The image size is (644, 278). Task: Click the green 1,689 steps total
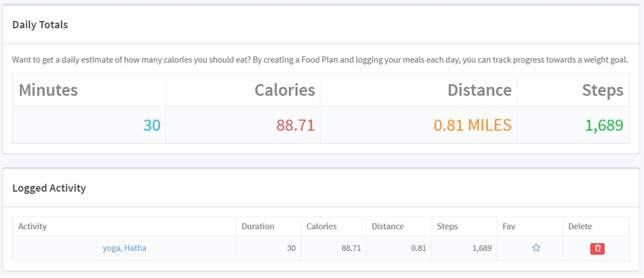pos(604,125)
